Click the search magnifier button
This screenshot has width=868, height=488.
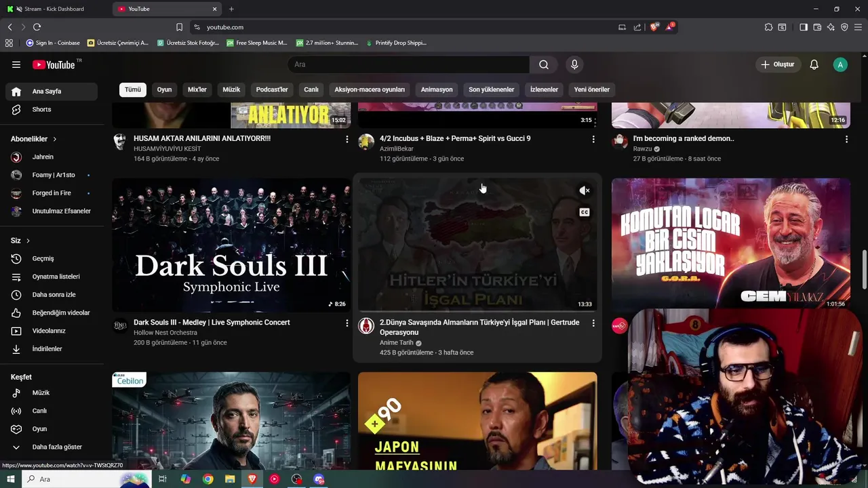[x=544, y=64]
